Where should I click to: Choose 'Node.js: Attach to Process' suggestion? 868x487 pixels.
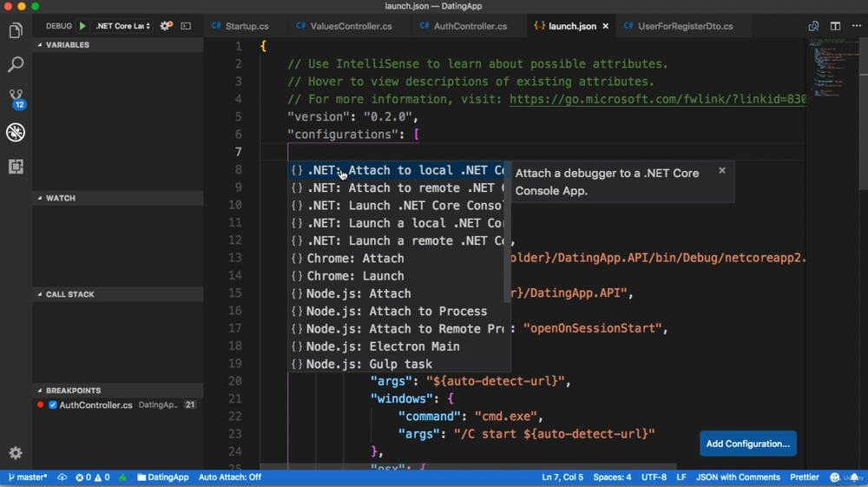(398, 312)
